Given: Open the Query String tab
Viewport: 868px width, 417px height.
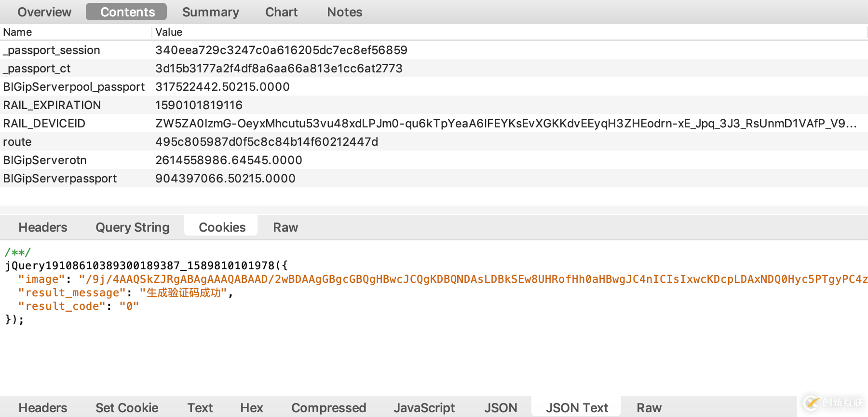Looking at the screenshot, I should 132,227.
